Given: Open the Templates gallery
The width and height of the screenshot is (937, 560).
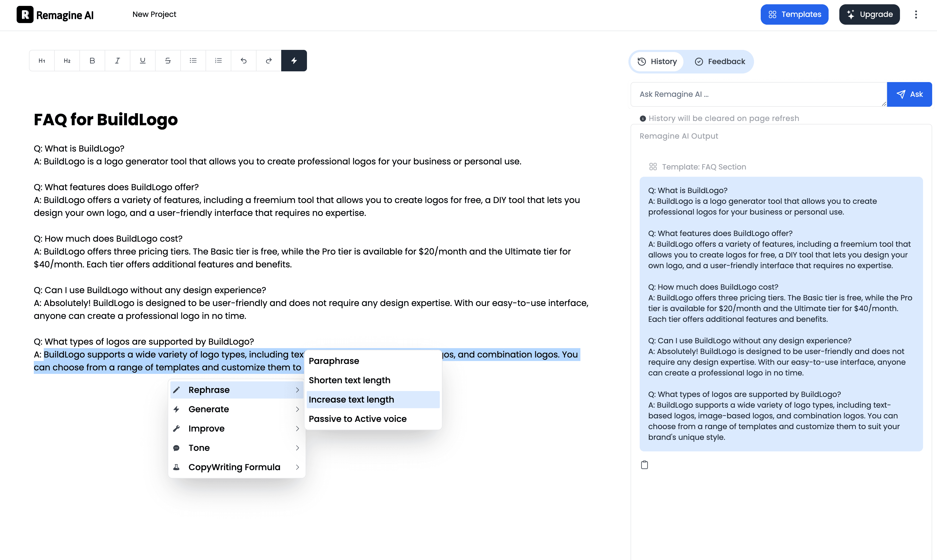Looking at the screenshot, I should 794,15.
